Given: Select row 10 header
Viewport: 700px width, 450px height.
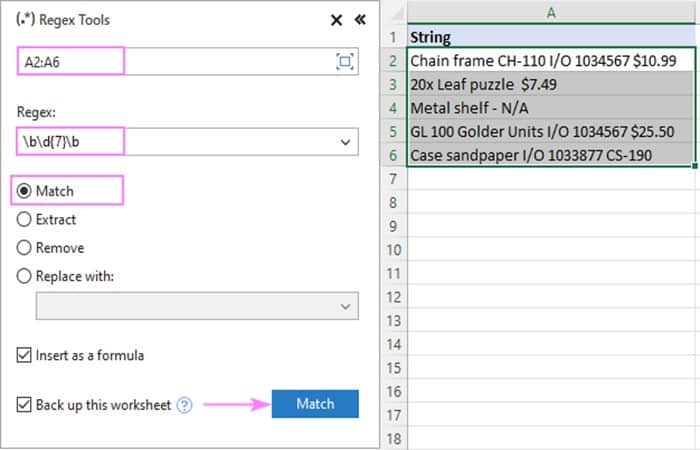Looking at the screenshot, I should pos(393,250).
